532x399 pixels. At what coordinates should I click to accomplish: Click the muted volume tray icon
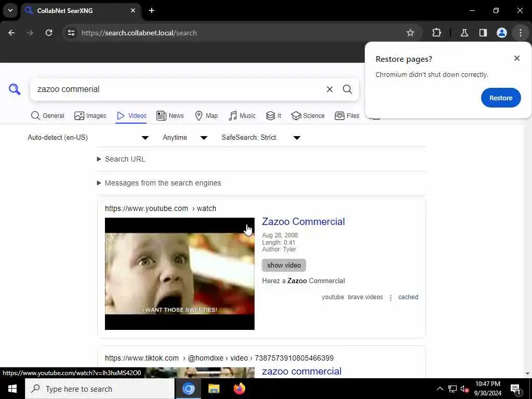point(464,389)
